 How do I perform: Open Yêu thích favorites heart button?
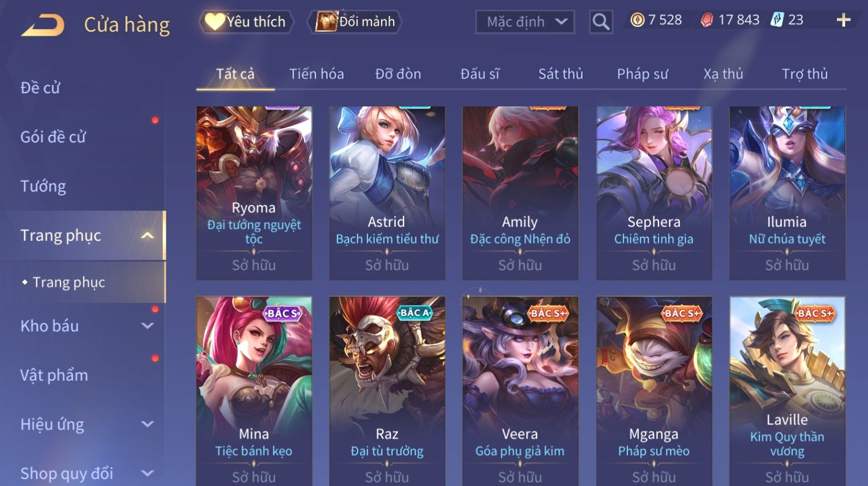click(246, 22)
